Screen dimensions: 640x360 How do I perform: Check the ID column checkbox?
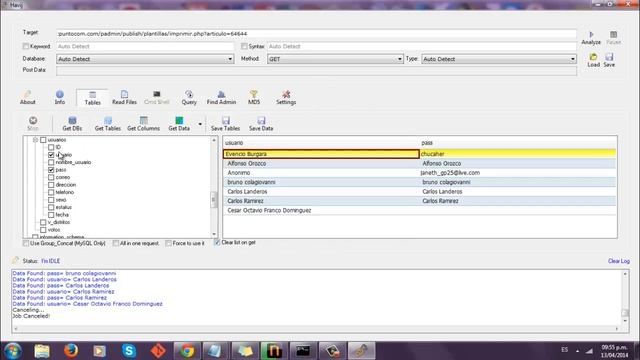(x=51, y=147)
